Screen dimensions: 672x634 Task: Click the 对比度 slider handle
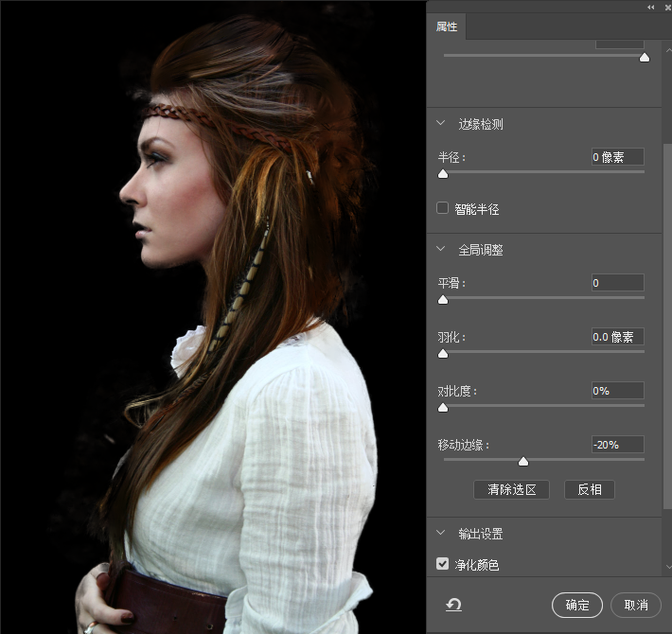pyautogui.click(x=442, y=409)
